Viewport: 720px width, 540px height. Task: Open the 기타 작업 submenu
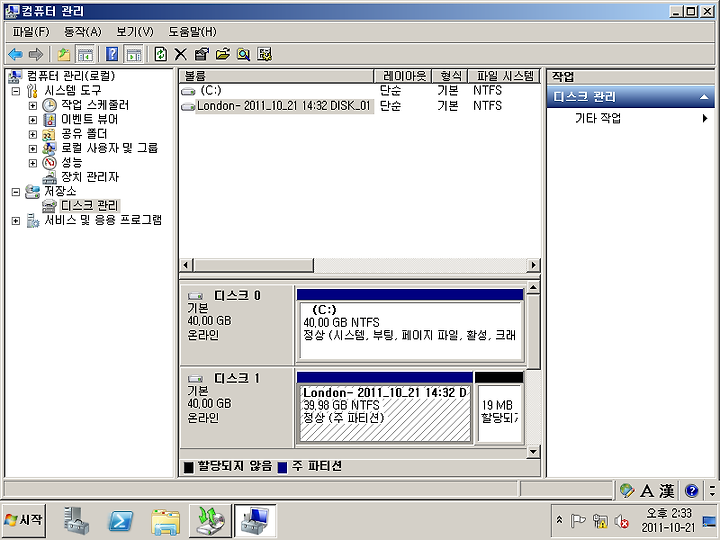630,118
